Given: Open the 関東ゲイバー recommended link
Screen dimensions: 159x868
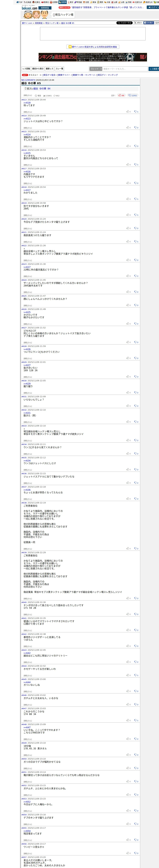Looking at the screenshot, I should pos(64,75).
